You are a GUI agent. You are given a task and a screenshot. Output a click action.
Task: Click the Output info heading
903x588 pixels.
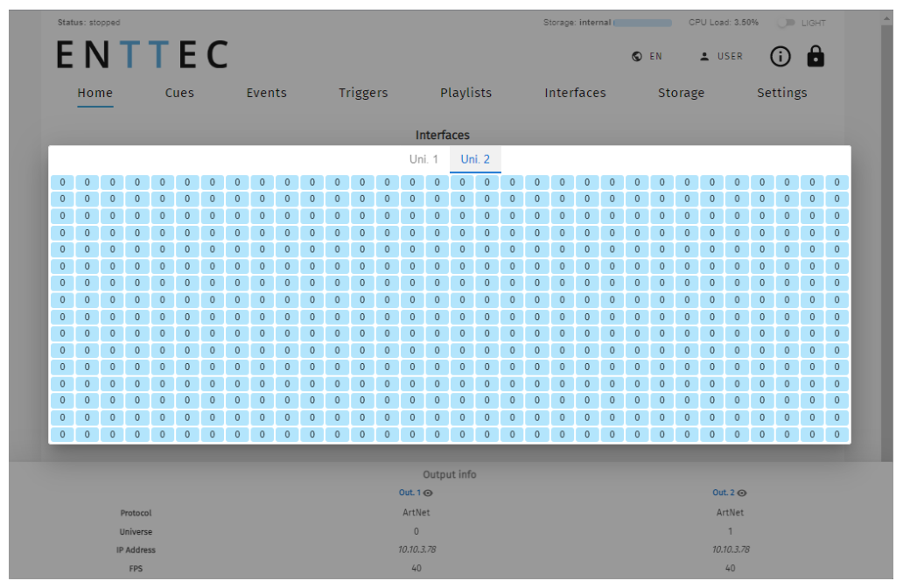coord(449,474)
